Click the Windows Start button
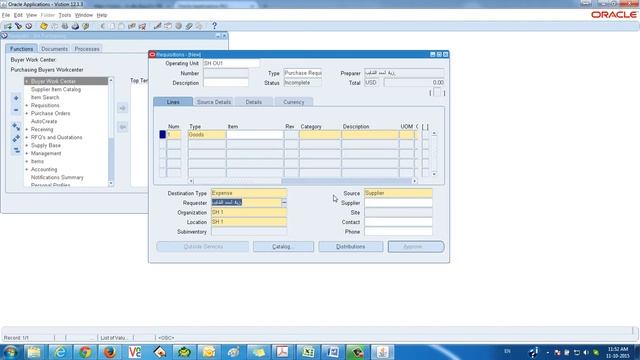Viewport: 640px width, 360px height. click(x=10, y=352)
